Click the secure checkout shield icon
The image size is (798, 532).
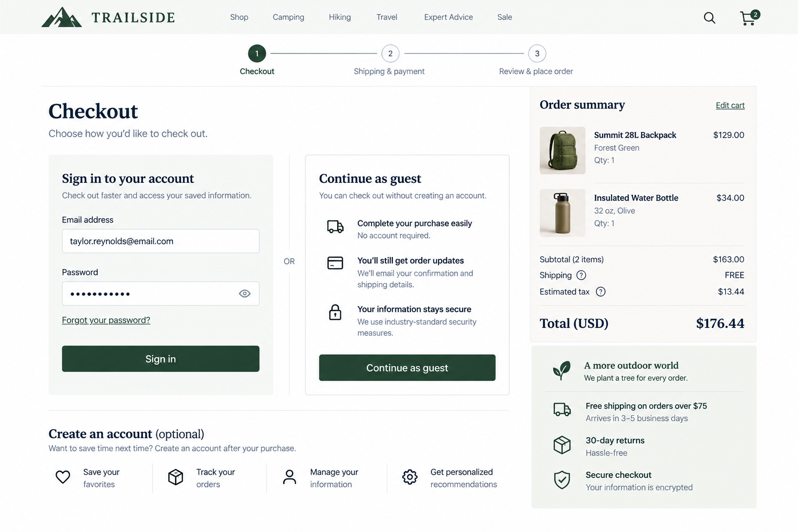click(x=562, y=480)
